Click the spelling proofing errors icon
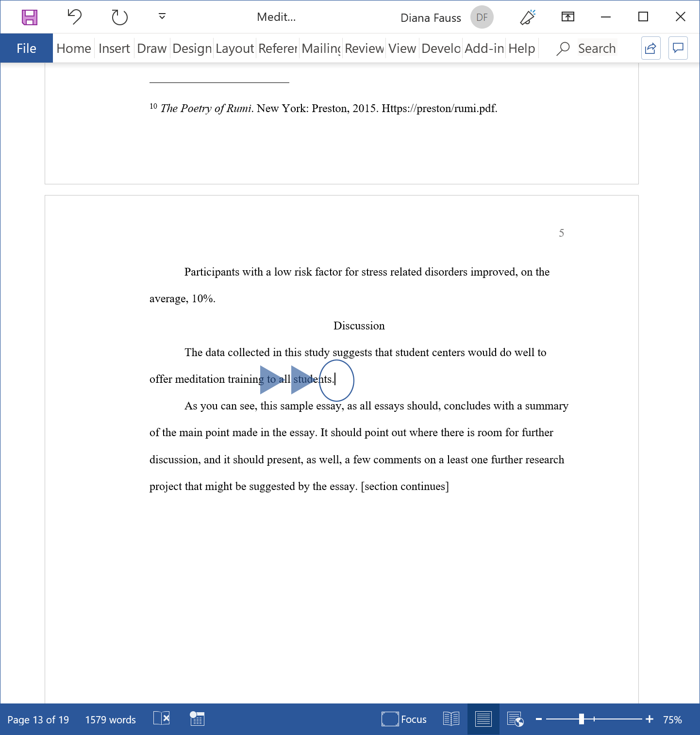 point(162,719)
